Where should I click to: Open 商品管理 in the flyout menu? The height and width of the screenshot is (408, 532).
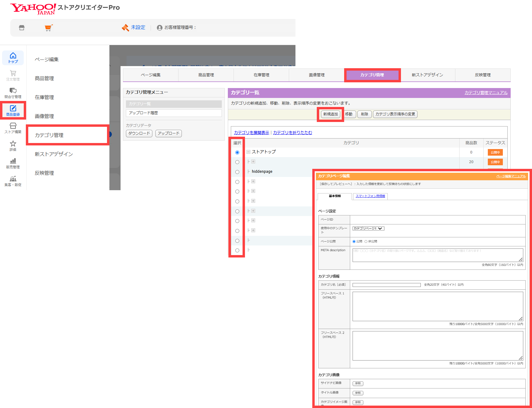(44, 78)
